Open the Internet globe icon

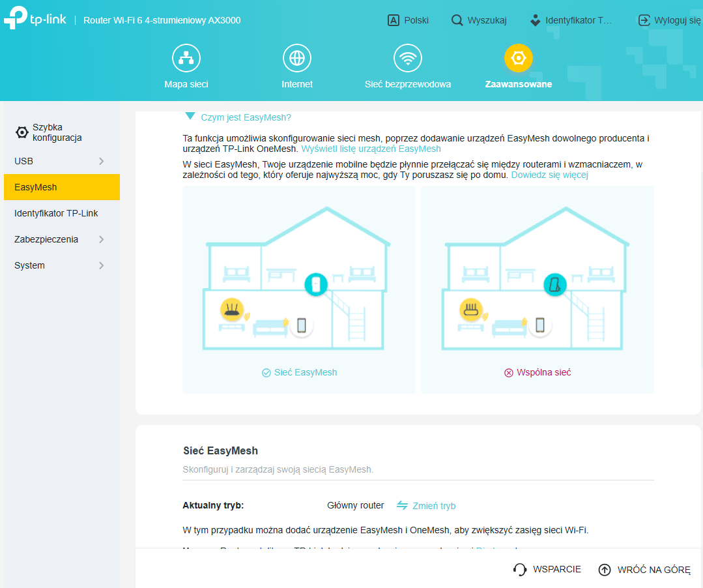tap(297, 58)
